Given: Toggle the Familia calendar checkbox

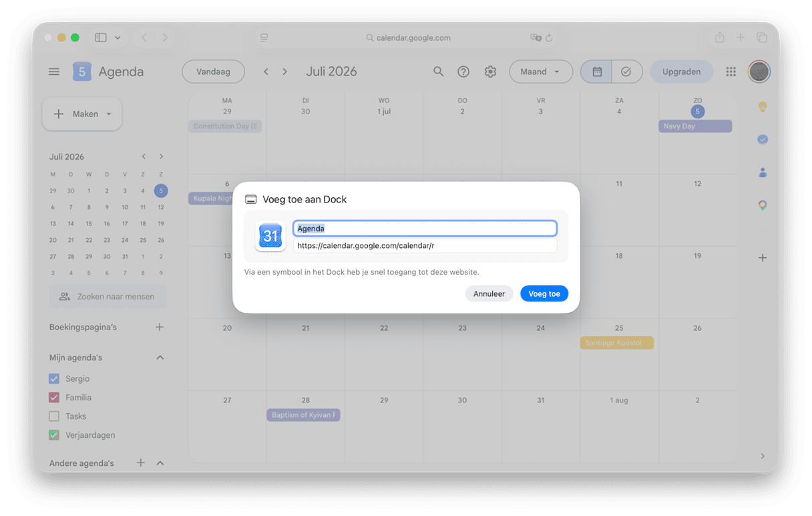Looking at the screenshot, I should (54, 398).
